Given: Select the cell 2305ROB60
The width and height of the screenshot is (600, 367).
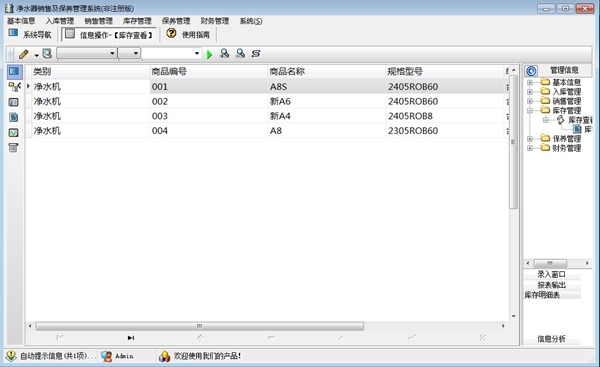Looking at the screenshot, I should [x=445, y=131].
